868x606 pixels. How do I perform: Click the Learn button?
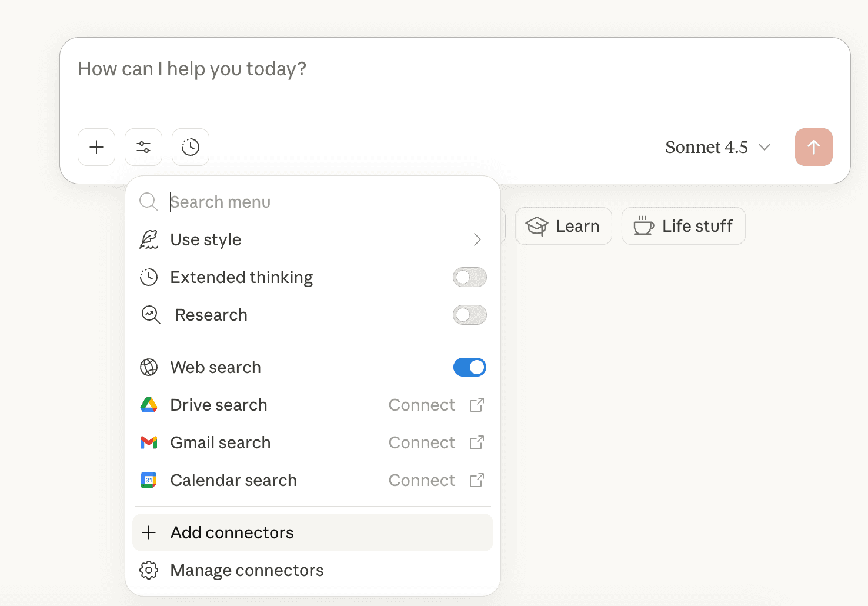[x=563, y=226]
